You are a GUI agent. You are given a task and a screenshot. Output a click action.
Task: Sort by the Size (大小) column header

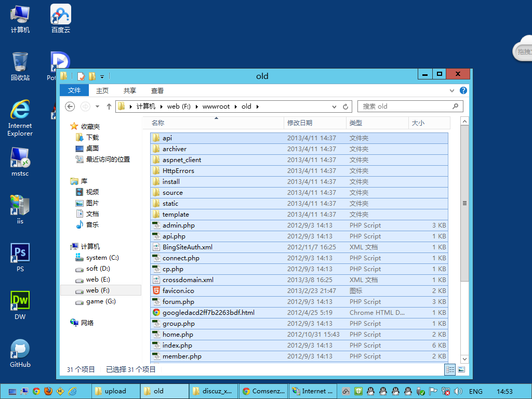(x=429, y=123)
